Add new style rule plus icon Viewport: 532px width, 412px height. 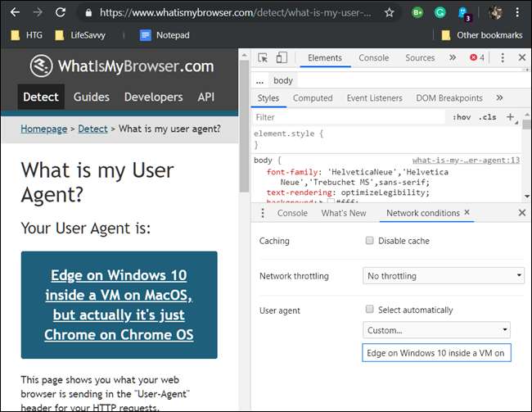coord(510,117)
